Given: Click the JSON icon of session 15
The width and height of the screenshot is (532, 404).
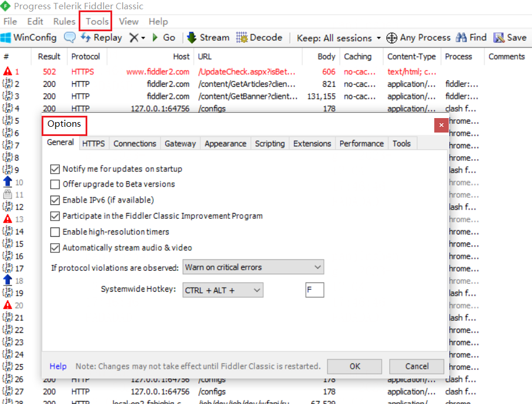Looking at the screenshot, I should point(8,244).
